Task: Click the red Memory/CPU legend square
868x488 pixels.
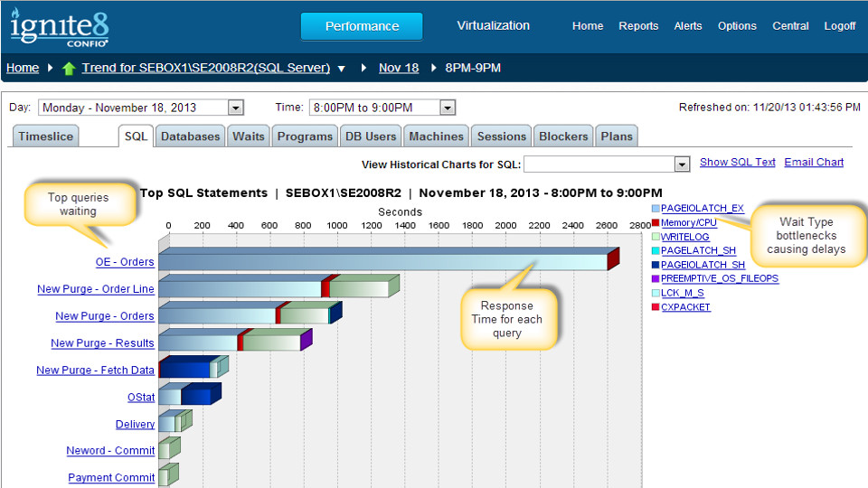Action: [x=656, y=223]
